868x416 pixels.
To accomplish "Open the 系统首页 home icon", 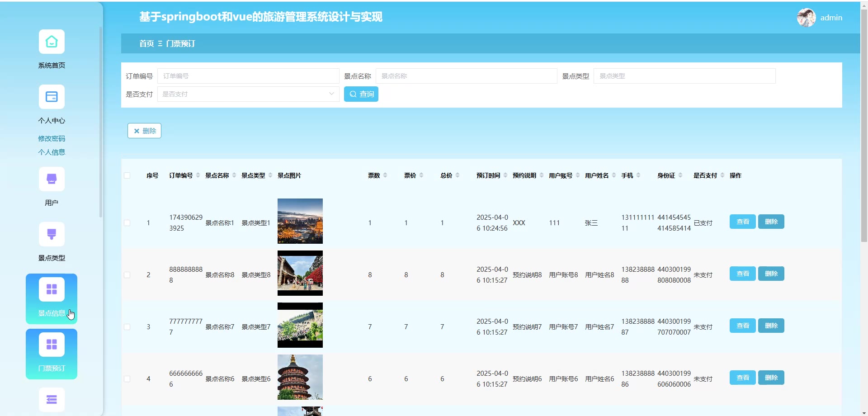I will click(52, 42).
